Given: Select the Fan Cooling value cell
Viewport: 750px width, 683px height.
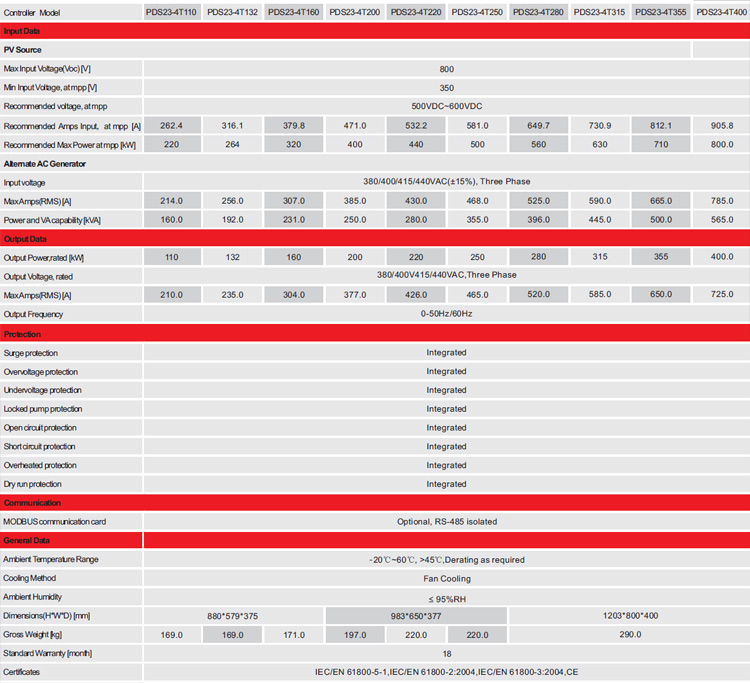Looking at the screenshot, I should (446, 578).
